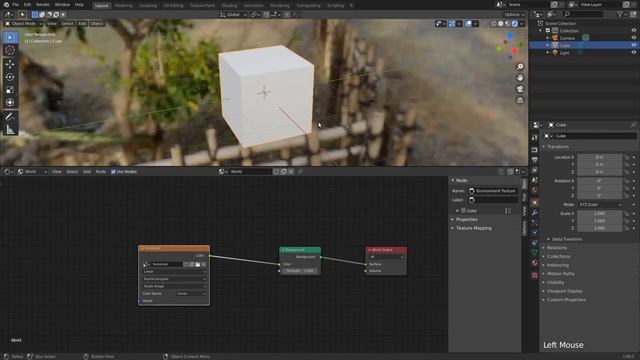Viewport: 640px width, 360px height.
Task: Select the Move tool
Action: (x=10, y=64)
